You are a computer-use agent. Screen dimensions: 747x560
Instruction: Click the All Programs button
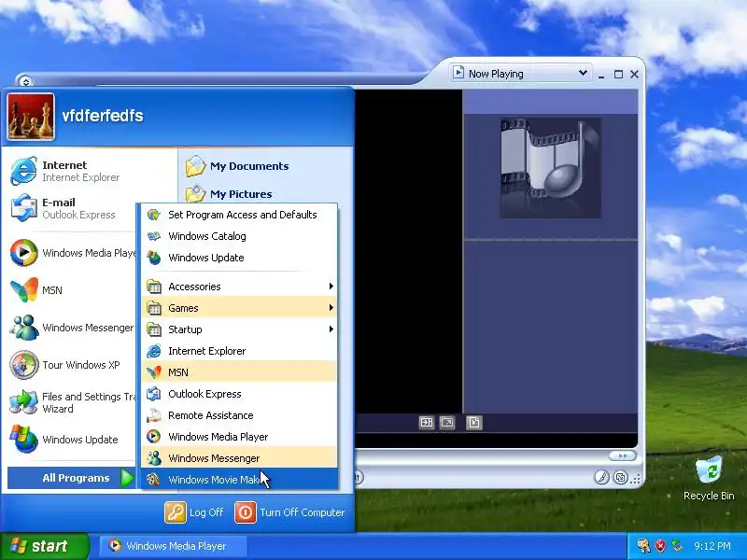tap(72, 478)
